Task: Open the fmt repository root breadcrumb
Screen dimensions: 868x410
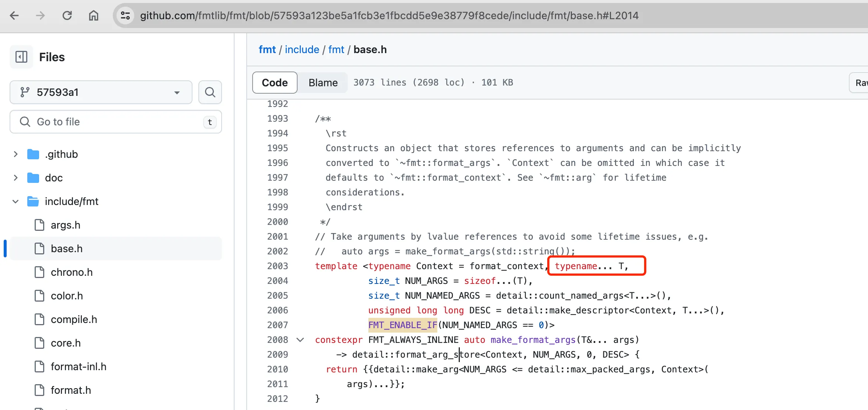Action: (x=267, y=49)
